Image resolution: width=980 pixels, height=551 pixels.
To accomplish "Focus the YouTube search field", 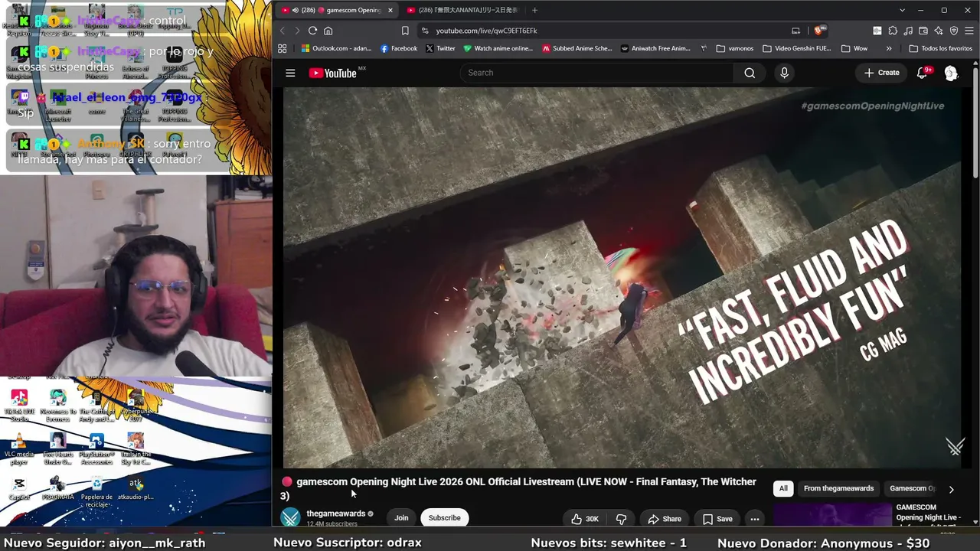I will click(596, 73).
